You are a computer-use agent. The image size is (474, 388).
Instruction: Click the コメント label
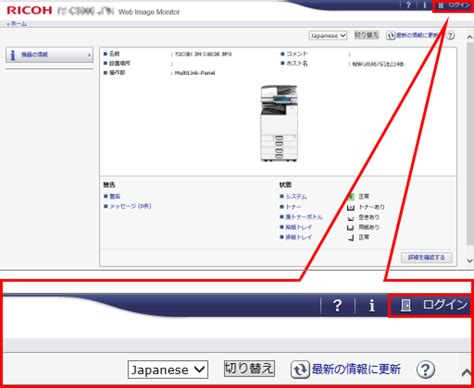tap(297, 54)
